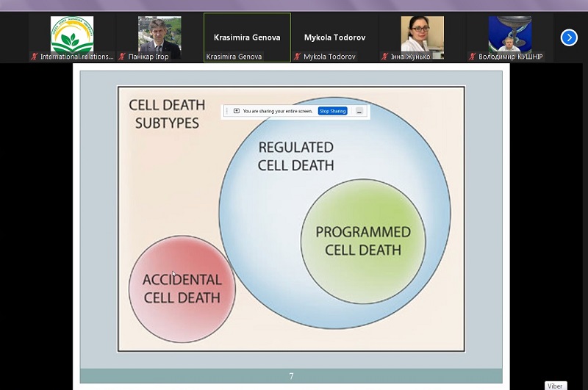Stop sharing your screen
Viewport: 588px width, 390px height.
[x=332, y=111]
